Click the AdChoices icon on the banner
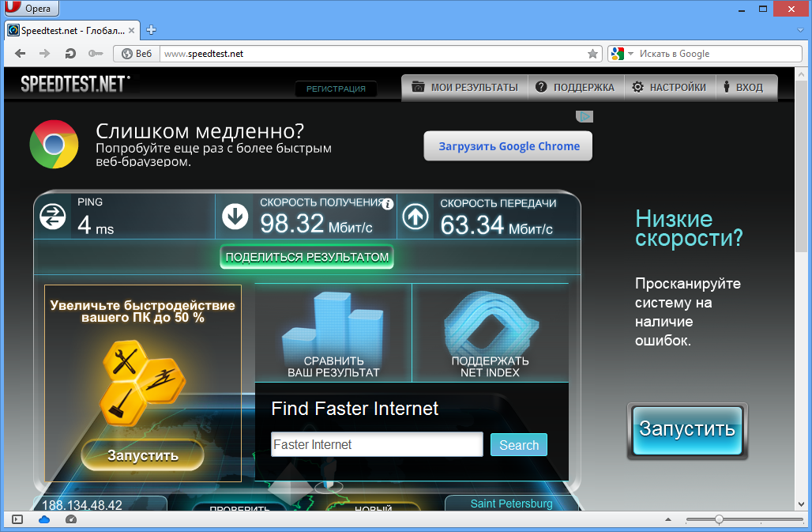The image size is (812, 532). tap(585, 116)
